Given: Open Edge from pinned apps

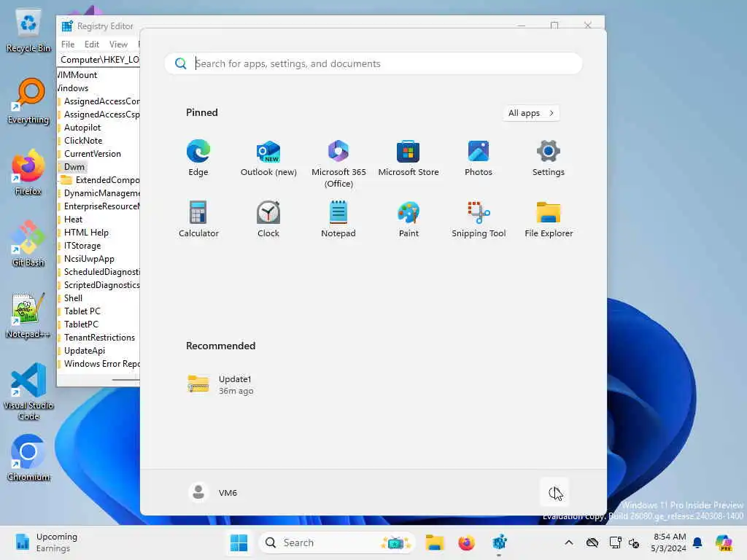Looking at the screenshot, I should [198, 158].
